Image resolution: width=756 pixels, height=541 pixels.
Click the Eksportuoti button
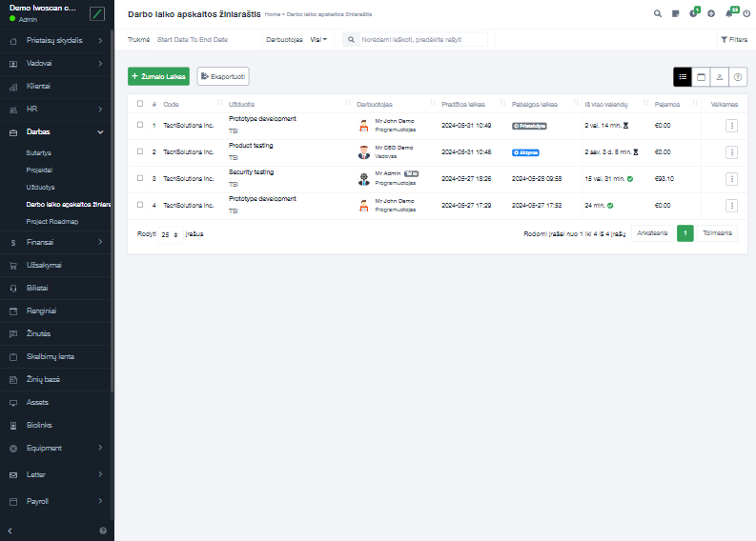pyautogui.click(x=222, y=76)
